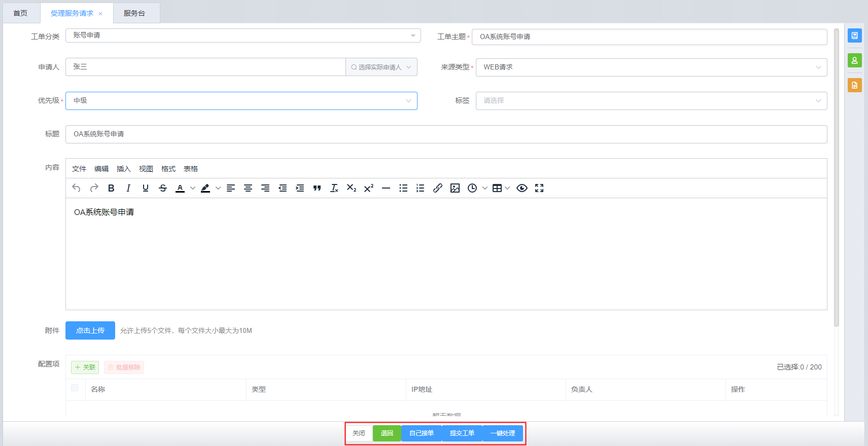The height and width of the screenshot is (446, 868).
Task: Check the select-all checkbox in 配置项 table
Action: [x=75, y=388]
